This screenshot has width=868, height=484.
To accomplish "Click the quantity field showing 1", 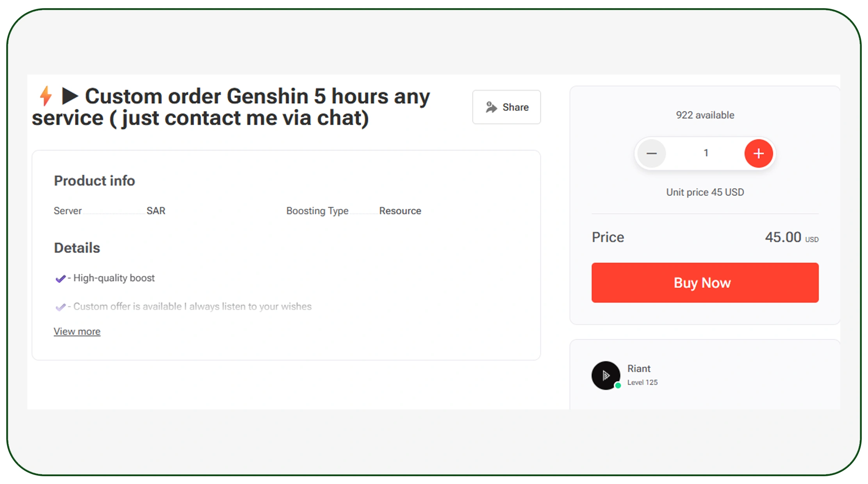I will coord(706,153).
